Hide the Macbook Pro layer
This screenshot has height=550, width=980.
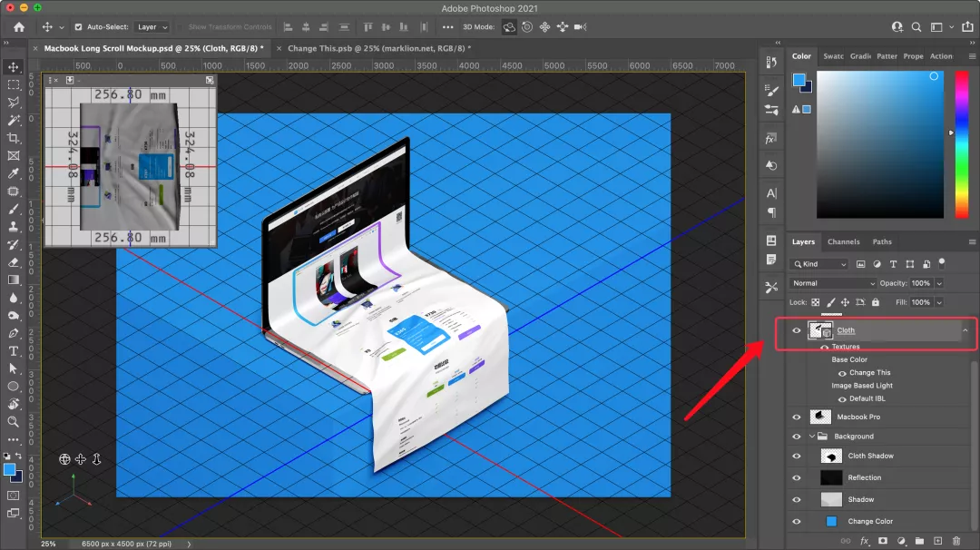[x=797, y=417]
